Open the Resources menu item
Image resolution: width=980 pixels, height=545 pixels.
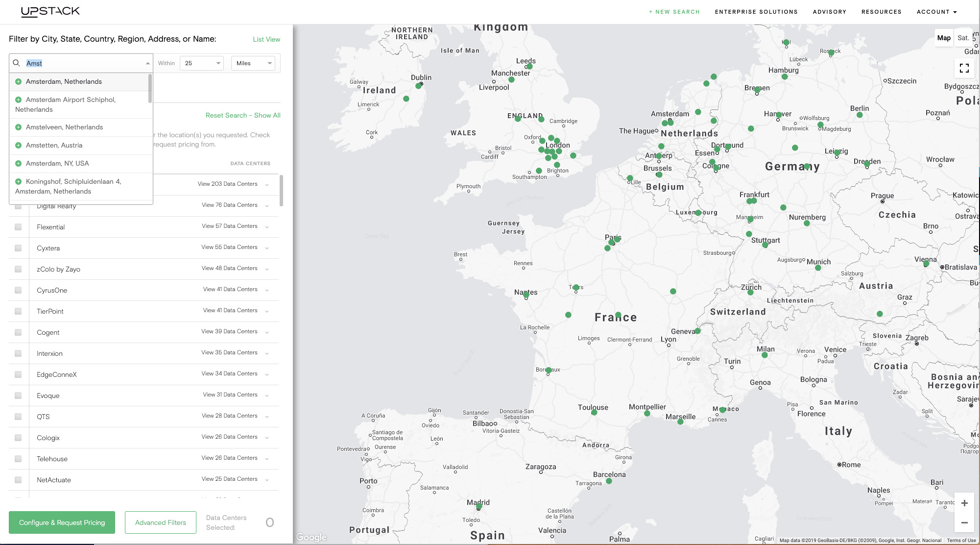(882, 12)
